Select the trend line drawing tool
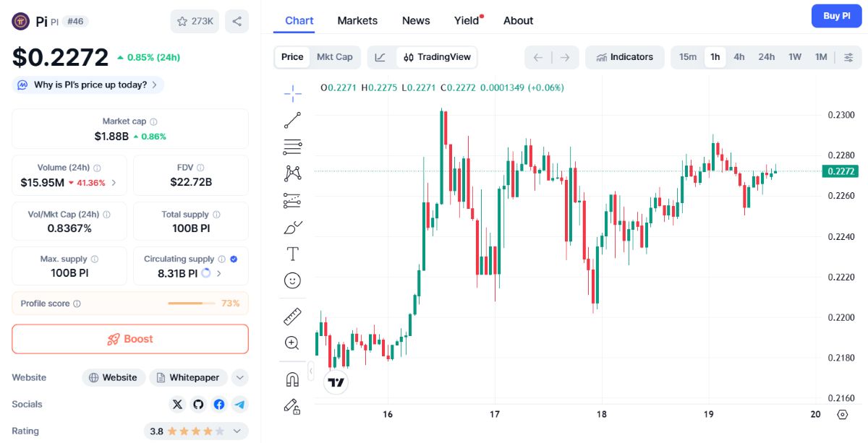 coord(292,120)
